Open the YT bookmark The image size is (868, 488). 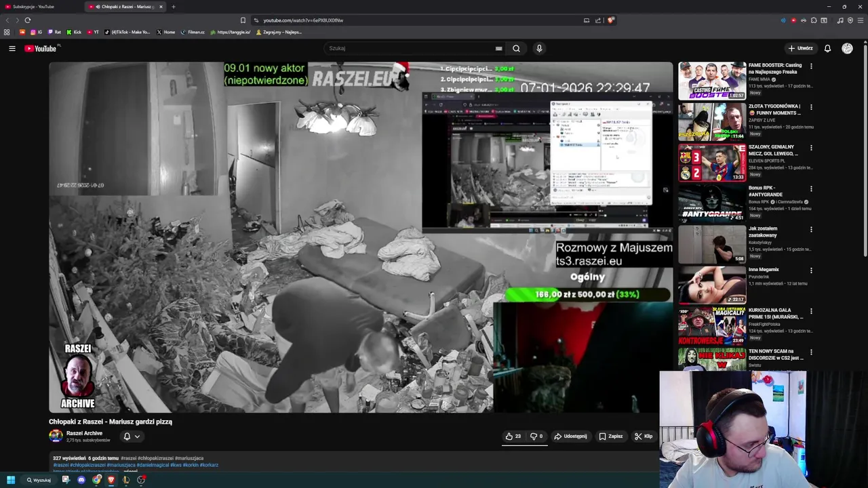pyautogui.click(x=93, y=32)
